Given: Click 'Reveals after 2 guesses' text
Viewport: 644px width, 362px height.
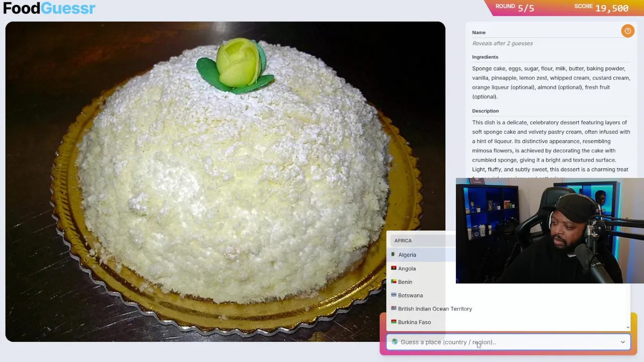Looking at the screenshot, I should point(503,44).
